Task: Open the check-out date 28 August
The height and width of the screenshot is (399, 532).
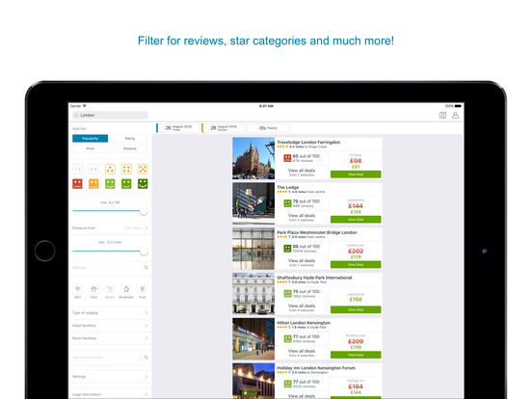Action: pyautogui.click(x=223, y=128)
